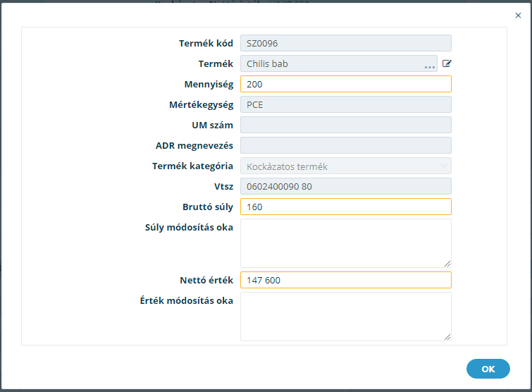Click the Termék kategória label
The height and width of the screenshot is (392, 532).
click(192, 166)
